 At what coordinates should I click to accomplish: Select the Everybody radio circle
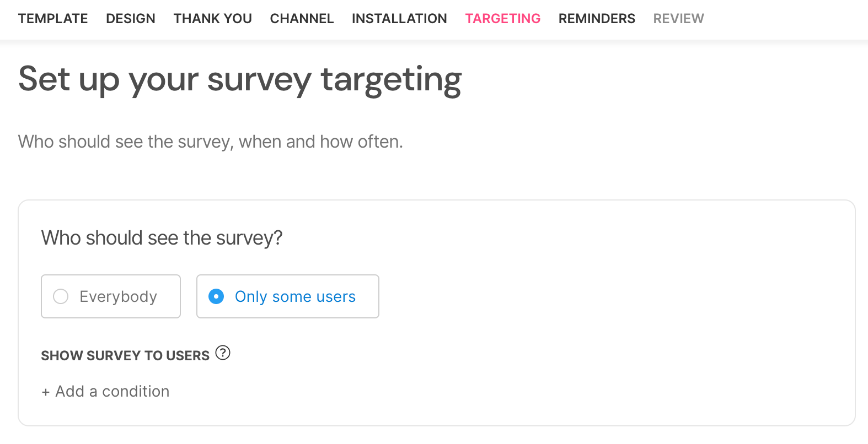61,296
